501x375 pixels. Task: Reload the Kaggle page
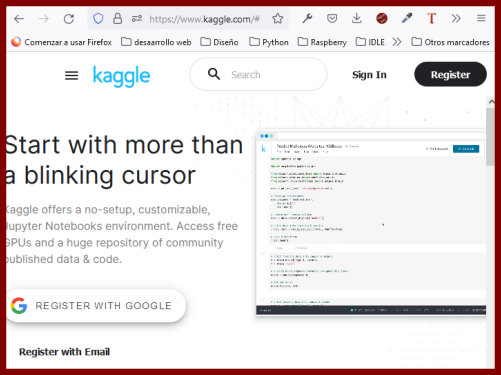pos(69,19)
